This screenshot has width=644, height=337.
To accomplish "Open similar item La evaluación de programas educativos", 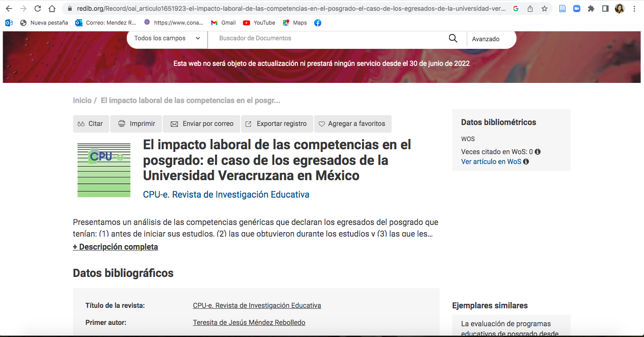I will (x=510, y=328).
